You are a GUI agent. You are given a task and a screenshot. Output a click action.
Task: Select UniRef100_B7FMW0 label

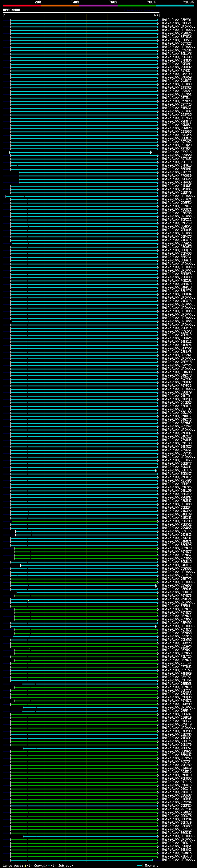177,60
